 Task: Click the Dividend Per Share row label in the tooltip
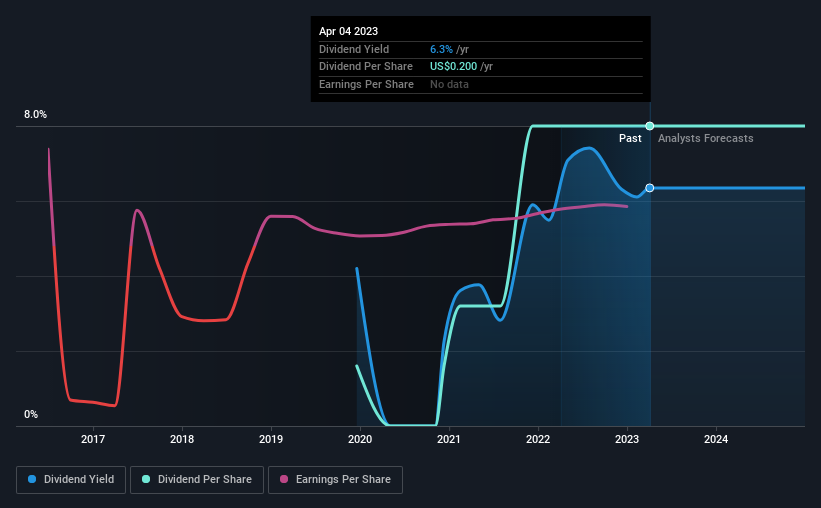(365, 67)
